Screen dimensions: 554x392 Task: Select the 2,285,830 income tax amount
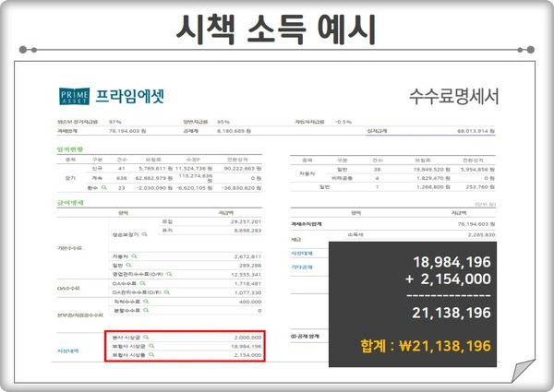point(481,234)
